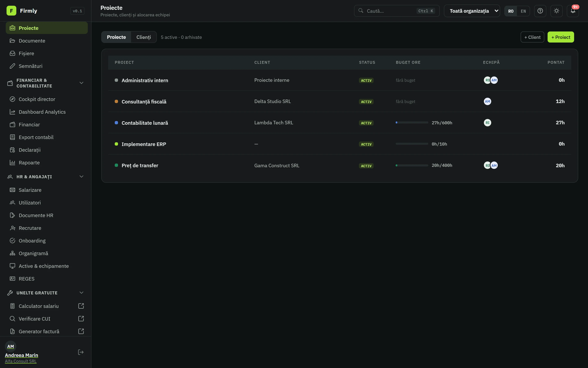Click the Gama Construct SRL client cell
Viewport: 588px width, 368px height.
(277, 166)
